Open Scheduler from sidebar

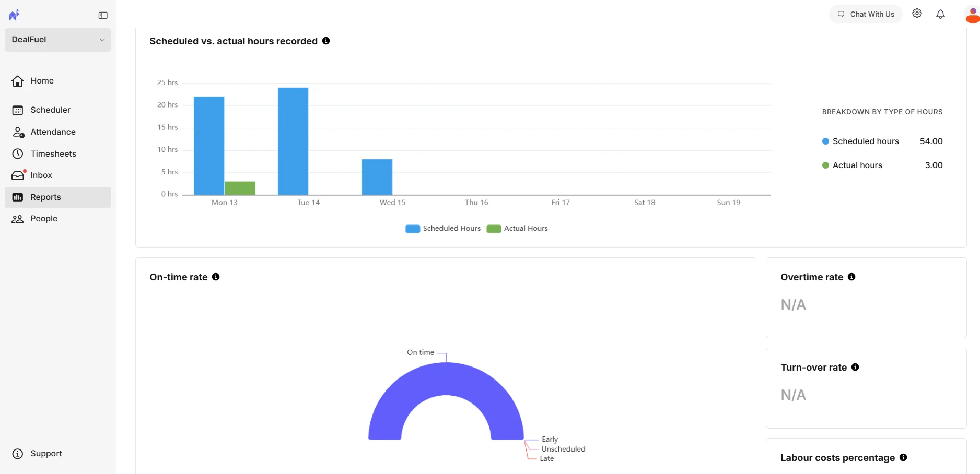tap(51, 110)
